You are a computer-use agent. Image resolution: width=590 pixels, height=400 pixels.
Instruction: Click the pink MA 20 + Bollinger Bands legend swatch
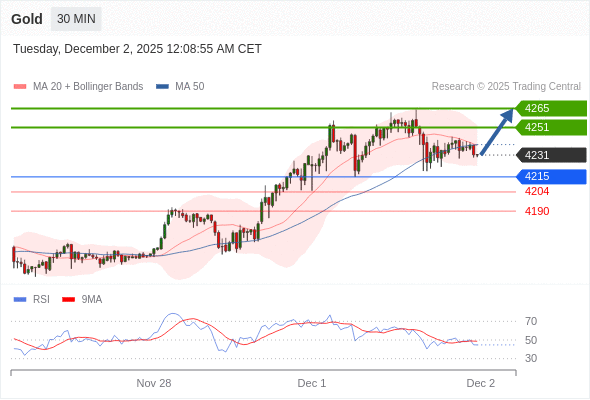tap(20, 87)
